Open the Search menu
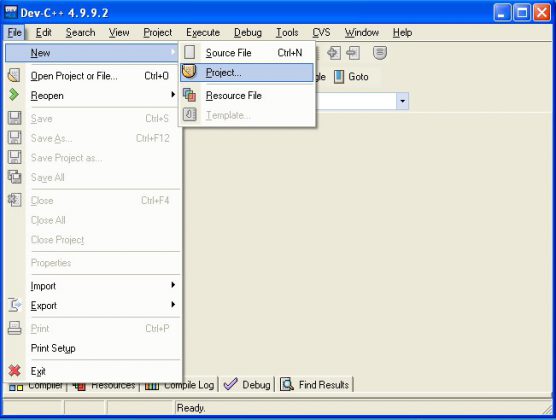Image resolution: width=556 pixels, height=420 pixels. point(80,33)
